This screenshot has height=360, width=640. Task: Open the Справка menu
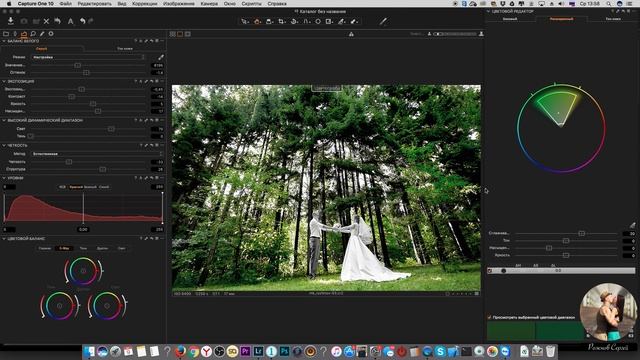(x=277, y=4)
